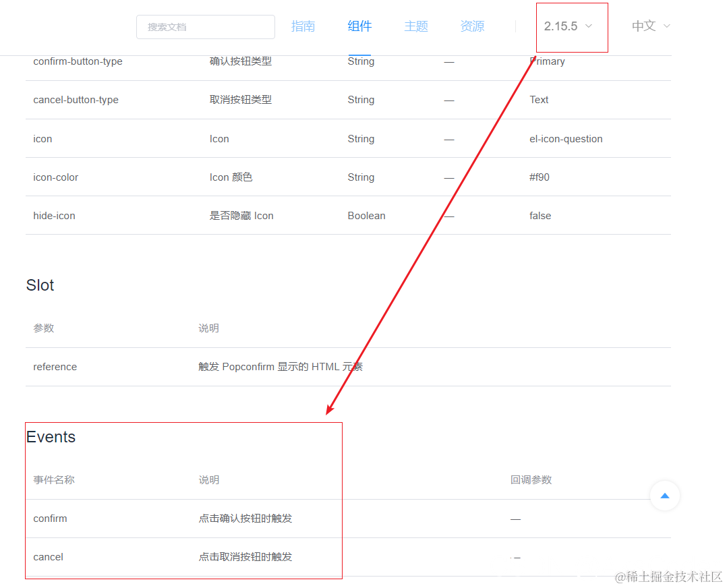
Task: Click the 确认按钮类型 description cell
Action: pos(241,61)
